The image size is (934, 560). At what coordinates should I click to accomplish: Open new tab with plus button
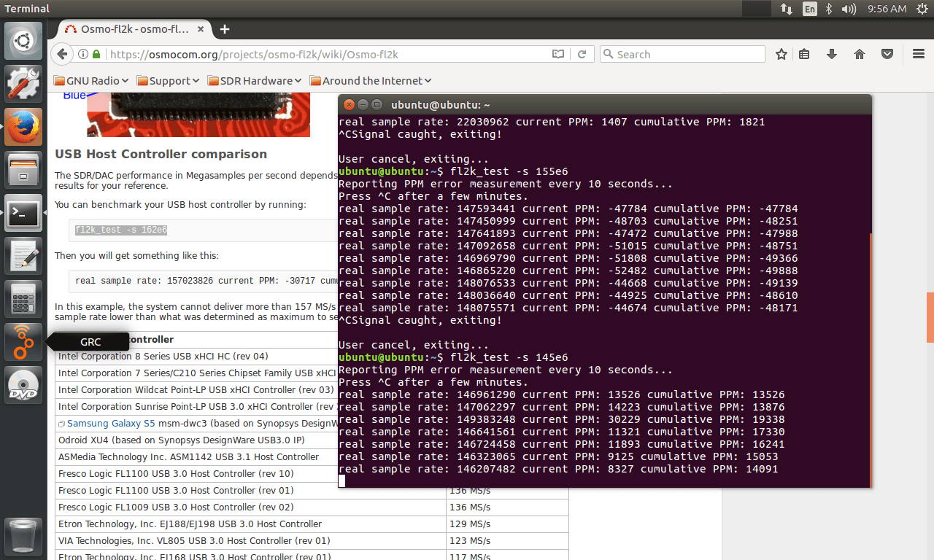pyautogui.click(x=225, y=29)
